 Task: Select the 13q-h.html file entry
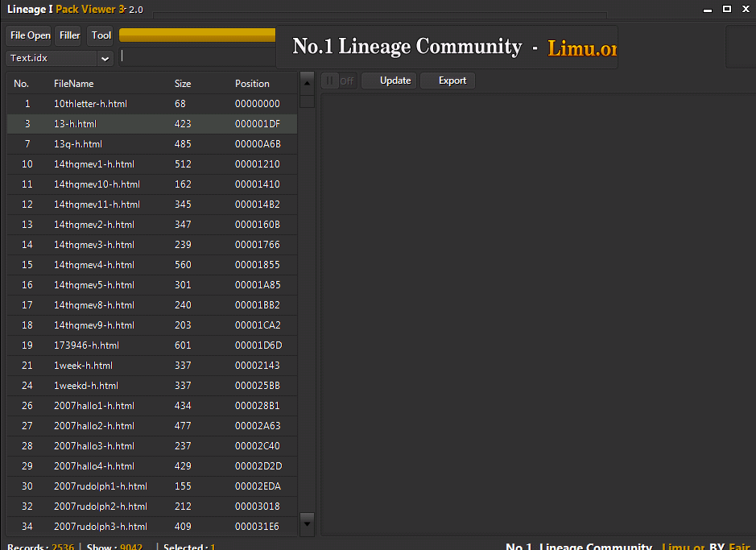[x=152, y=144]
